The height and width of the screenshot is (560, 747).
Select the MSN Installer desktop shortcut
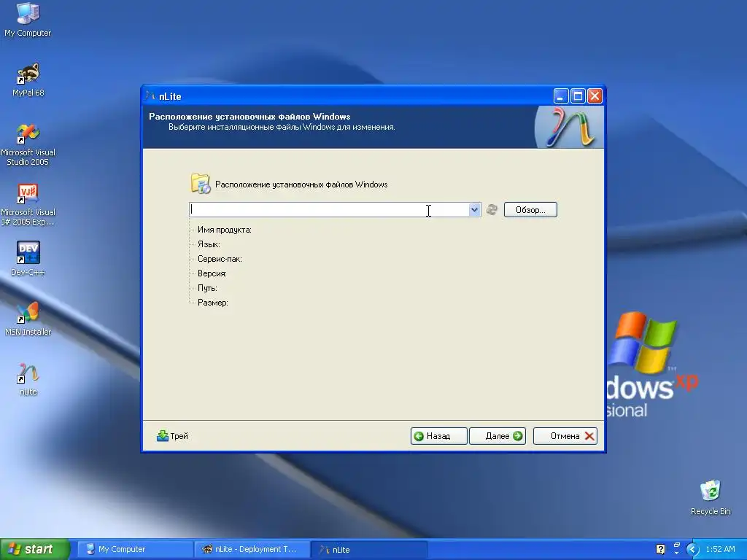[28, 319]
